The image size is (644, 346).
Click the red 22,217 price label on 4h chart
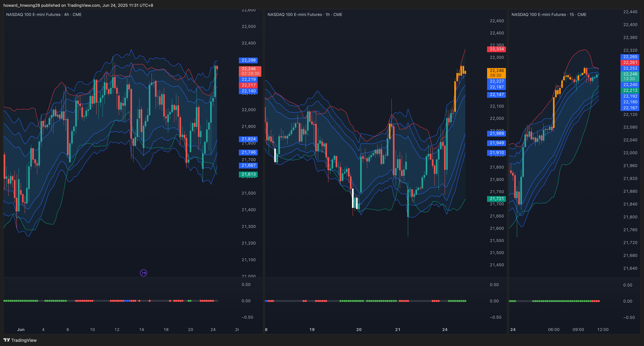point(248,85)
